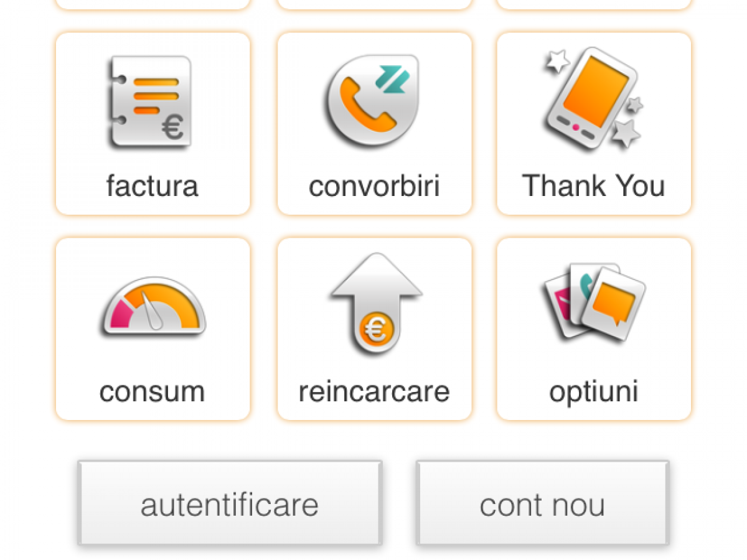747x560 pixels.
Task: Open the optiuni cards icon
Action: click(x=594, y=302)
